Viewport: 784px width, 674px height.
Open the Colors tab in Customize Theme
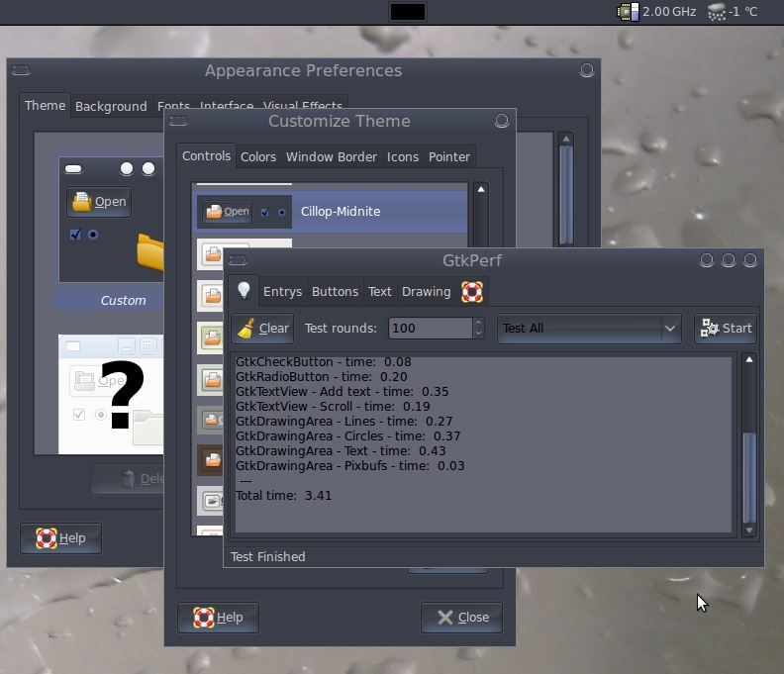258,157
